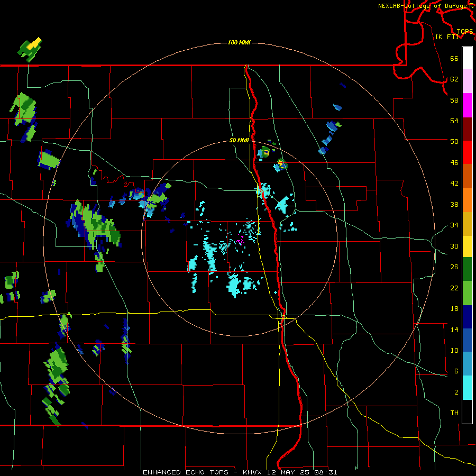This screenshot has height=476, width=476.
Task: Click the 66 value on the scale
Action: point(454,58)
